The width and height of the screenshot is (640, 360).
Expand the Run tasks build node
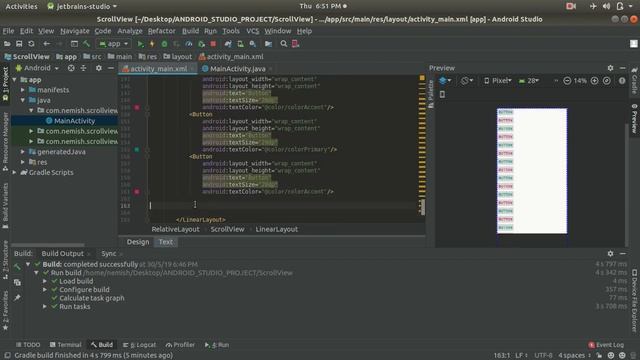pyautogui.click(x=45, y=306)
